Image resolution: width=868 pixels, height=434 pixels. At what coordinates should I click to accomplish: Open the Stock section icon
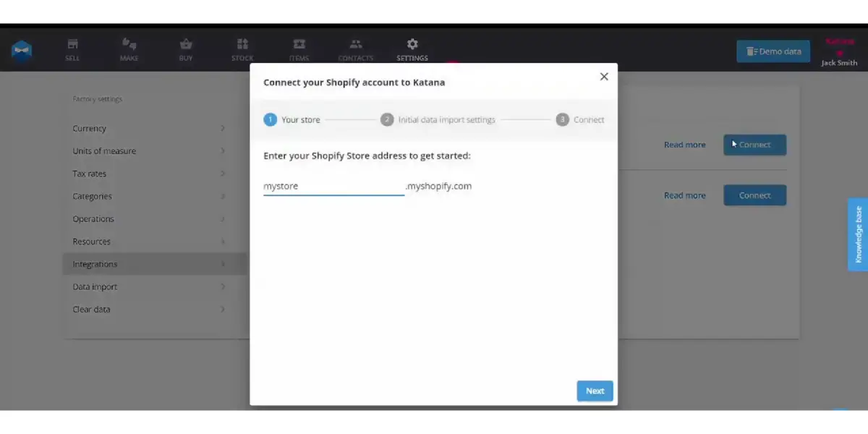click(x=242, y=45)
